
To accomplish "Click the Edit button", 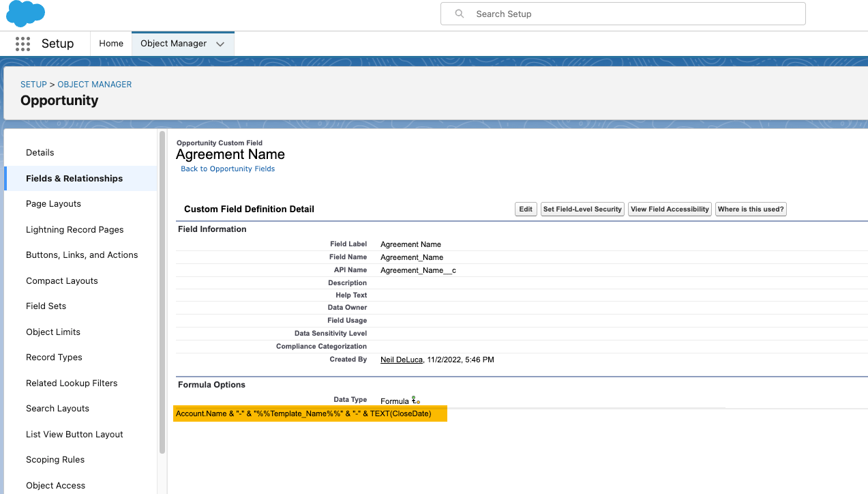I will click(526, 209).
